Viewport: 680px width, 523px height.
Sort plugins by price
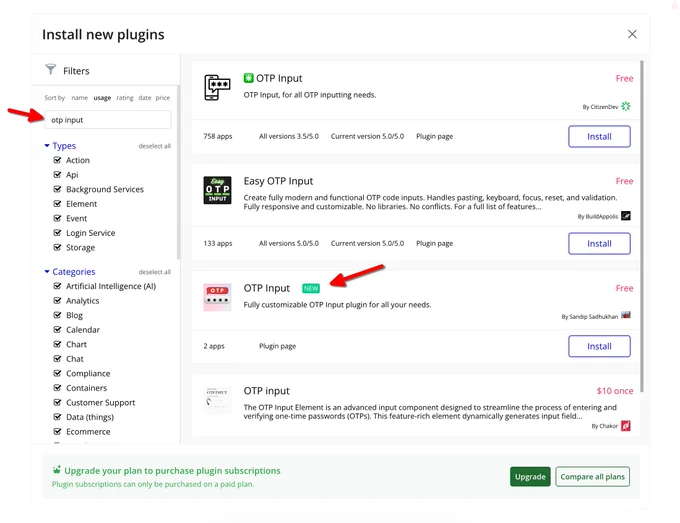pos(163,98)
